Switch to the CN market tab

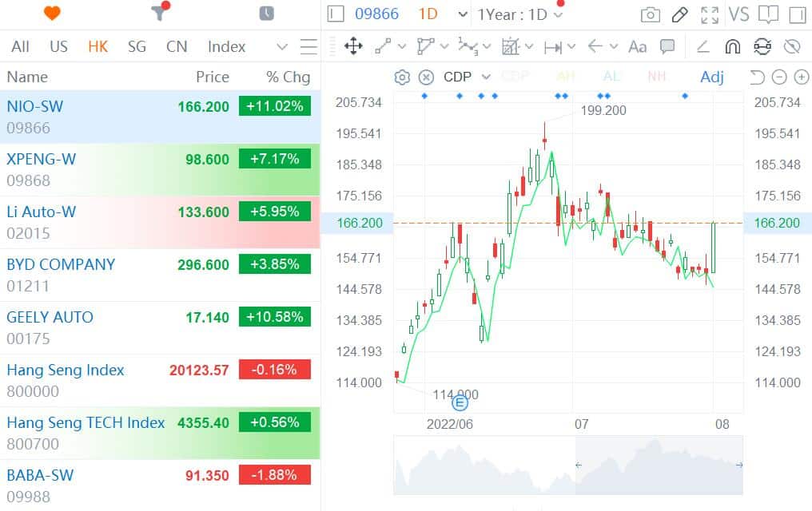coord(177,46)
